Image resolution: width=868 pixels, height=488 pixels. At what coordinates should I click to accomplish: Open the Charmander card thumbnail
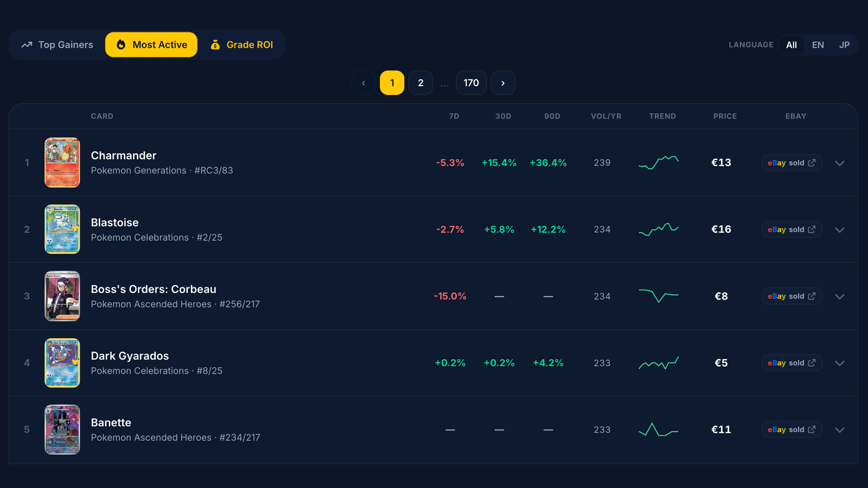tap(62, 163)
